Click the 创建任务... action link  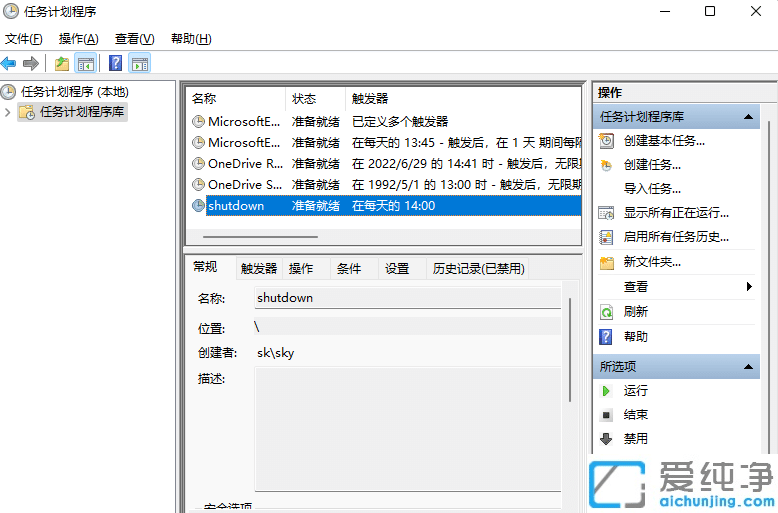click(x=652, y=165)
